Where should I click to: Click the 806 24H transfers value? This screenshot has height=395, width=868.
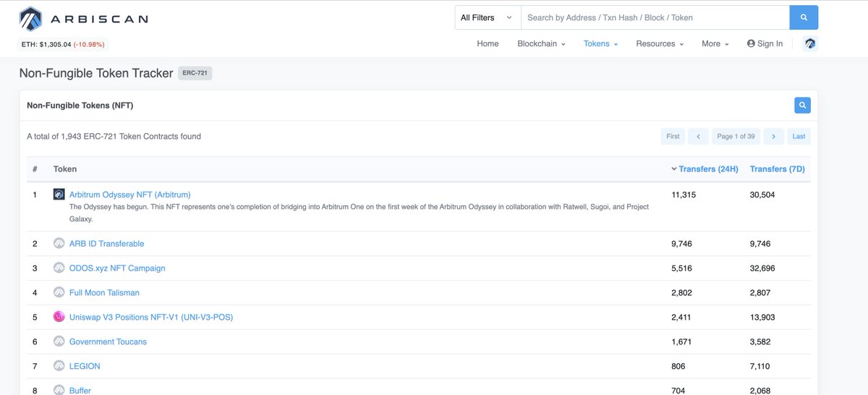[678, 367]
